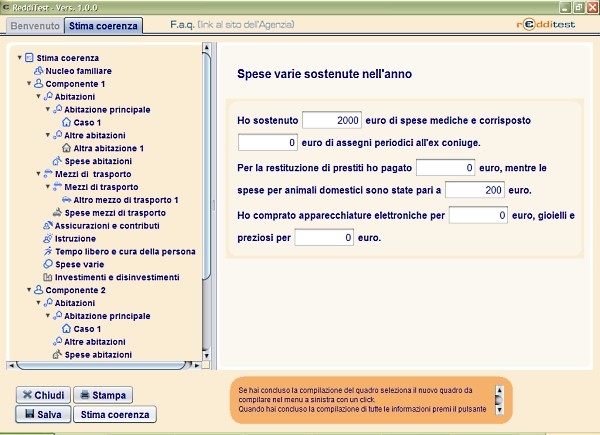This screenshot has width=600, height=435.
Task: Select the Altra abitazione 1 house icon
Action: coord(67,148)
